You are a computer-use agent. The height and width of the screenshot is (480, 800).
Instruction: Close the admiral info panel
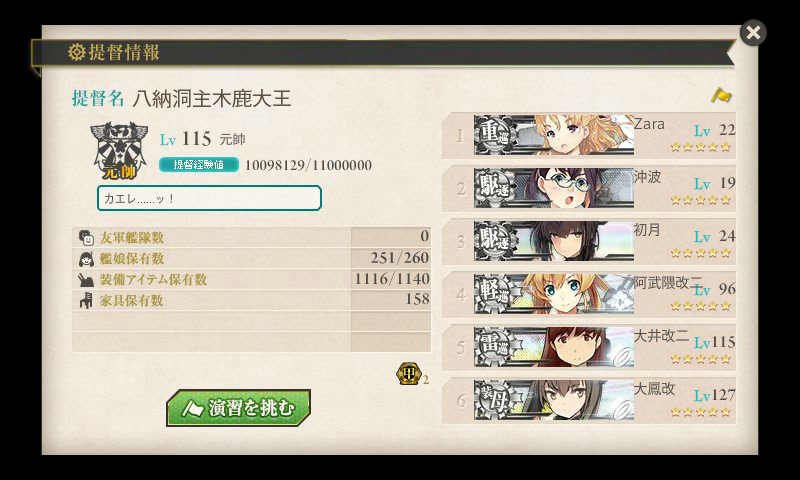pos(753,33)
